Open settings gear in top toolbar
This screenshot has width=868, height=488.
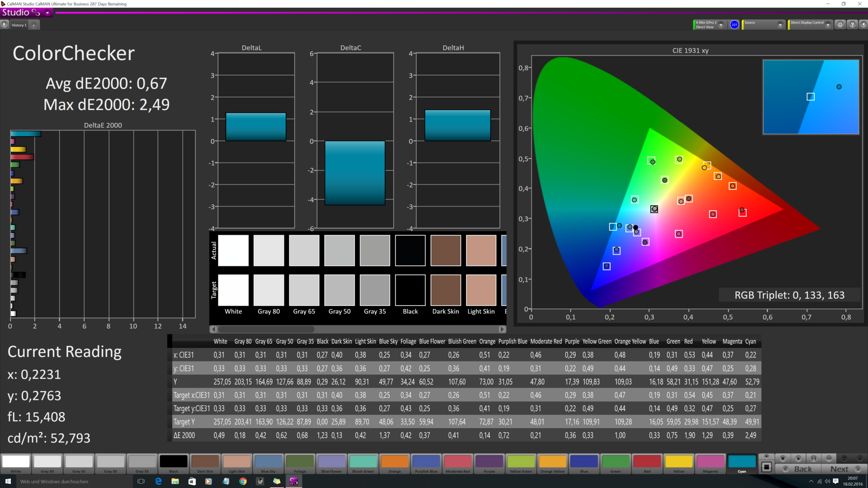840,25
